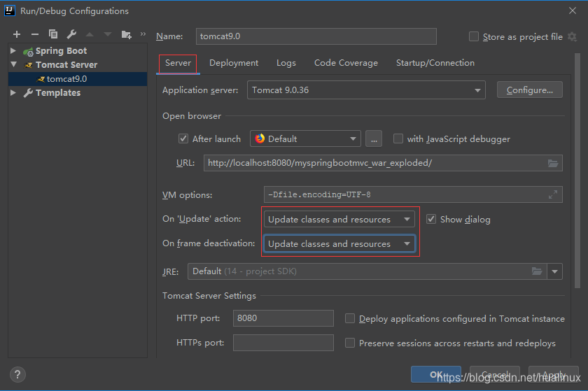Click the Firefox icon in the browser selector
Screen dimensions: 588x391
coord(260,138)
